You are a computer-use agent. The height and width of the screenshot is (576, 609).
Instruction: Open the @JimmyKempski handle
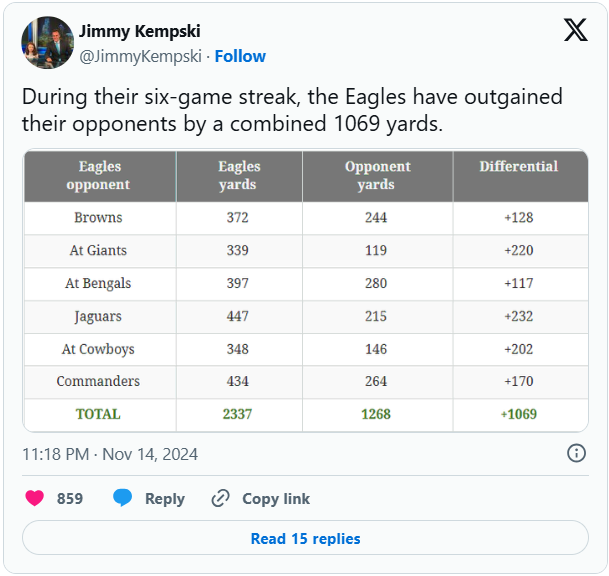point(139,56)
